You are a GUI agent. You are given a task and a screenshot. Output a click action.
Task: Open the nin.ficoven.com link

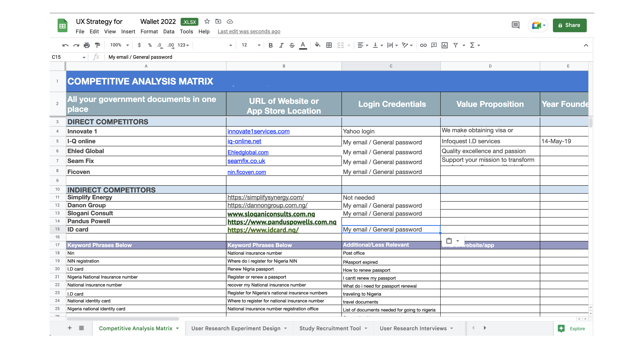click(247, 172)
